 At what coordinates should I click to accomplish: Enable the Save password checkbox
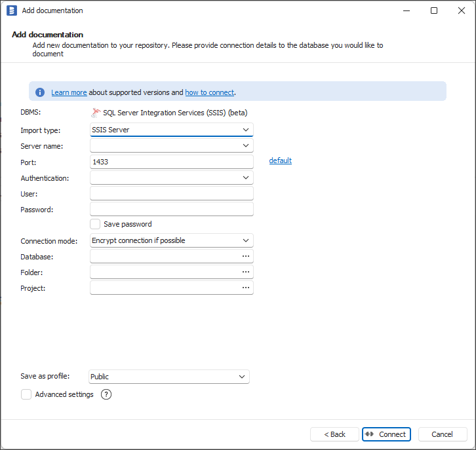95,224
